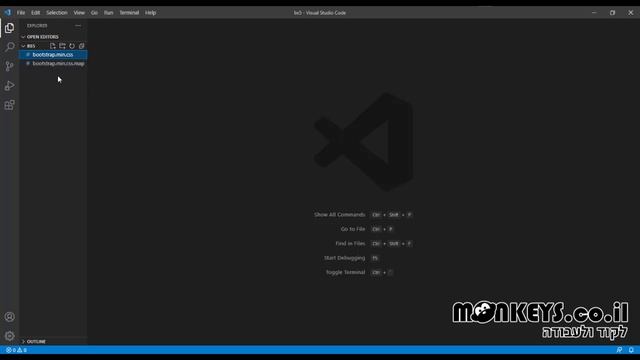Open the feedback icon in status bar

(x=619, y=350)
